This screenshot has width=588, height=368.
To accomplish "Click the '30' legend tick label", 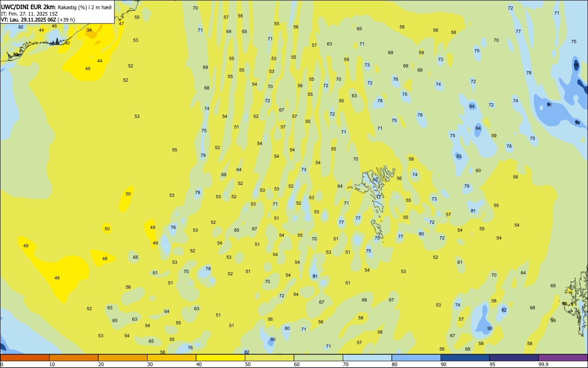I will pyautogui.click(x=150, y=364).
